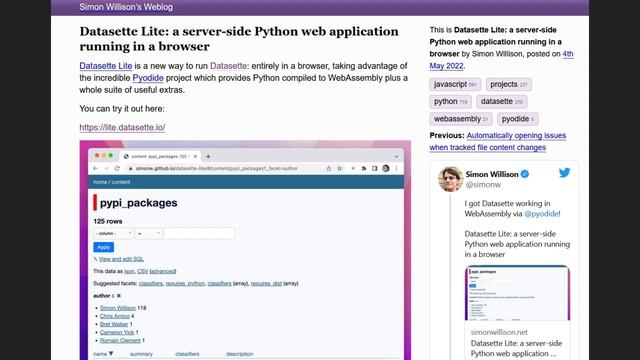640x360 pixels.
Task: Click Cameron Yick author facet value
Action: pyautogui.click(x=117, y=332)
